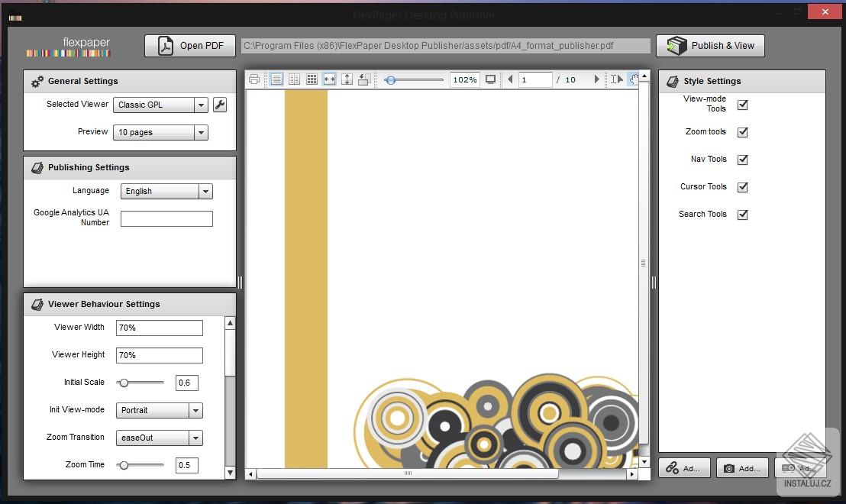Click the page number field

point(535,80)
